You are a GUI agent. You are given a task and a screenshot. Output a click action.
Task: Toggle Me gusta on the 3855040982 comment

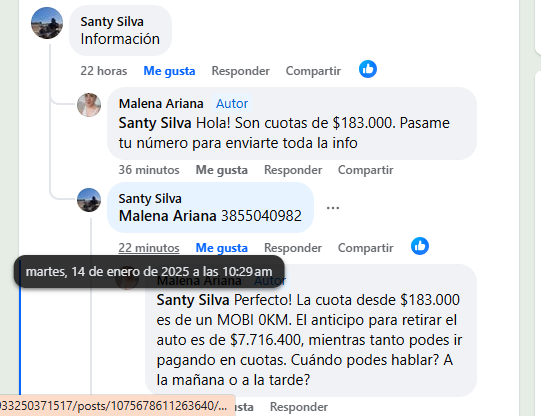[x=222, y=248]
